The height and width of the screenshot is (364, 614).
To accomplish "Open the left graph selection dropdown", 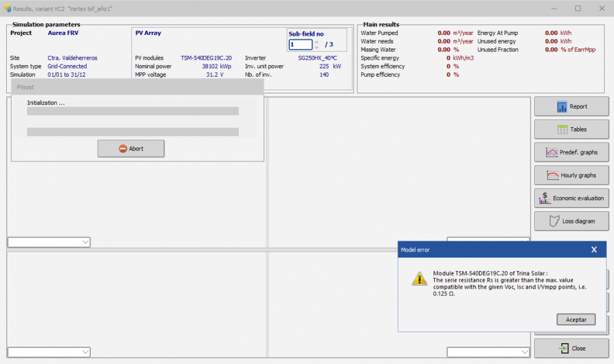I will (x=85, y=242).
